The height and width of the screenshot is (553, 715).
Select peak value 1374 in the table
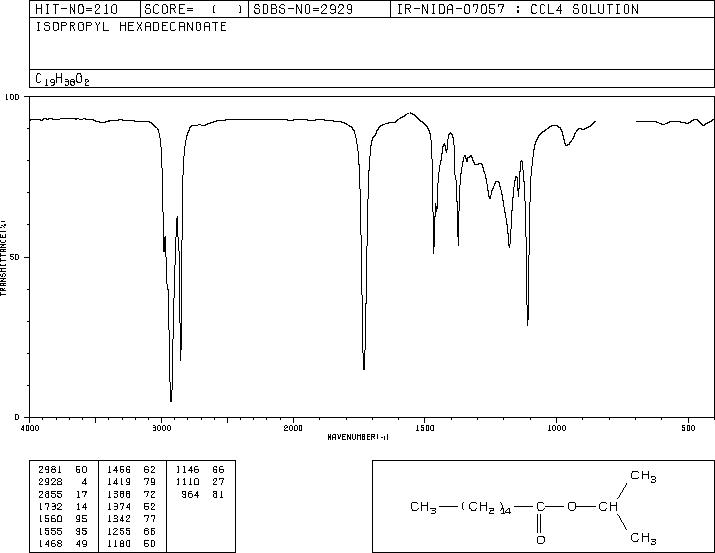119,506
